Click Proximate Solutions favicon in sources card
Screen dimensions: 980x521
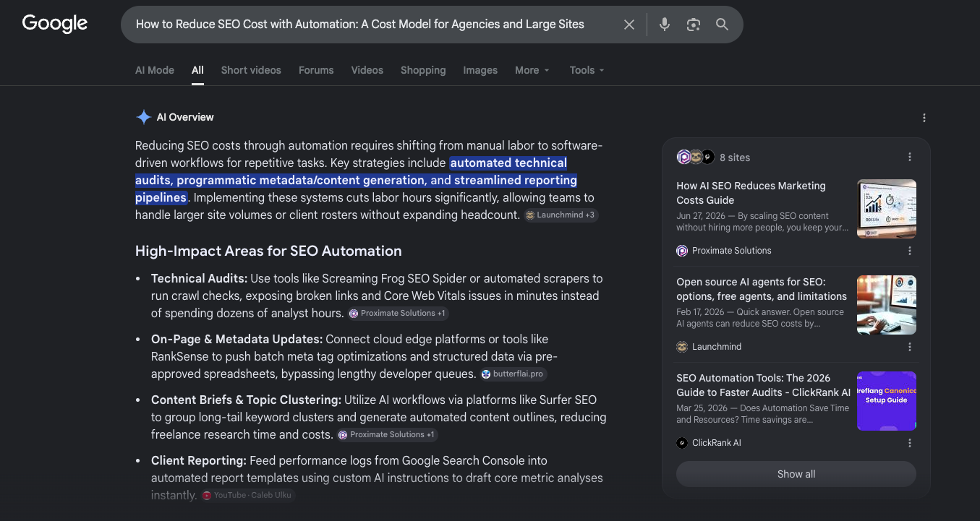pos(682,251)
